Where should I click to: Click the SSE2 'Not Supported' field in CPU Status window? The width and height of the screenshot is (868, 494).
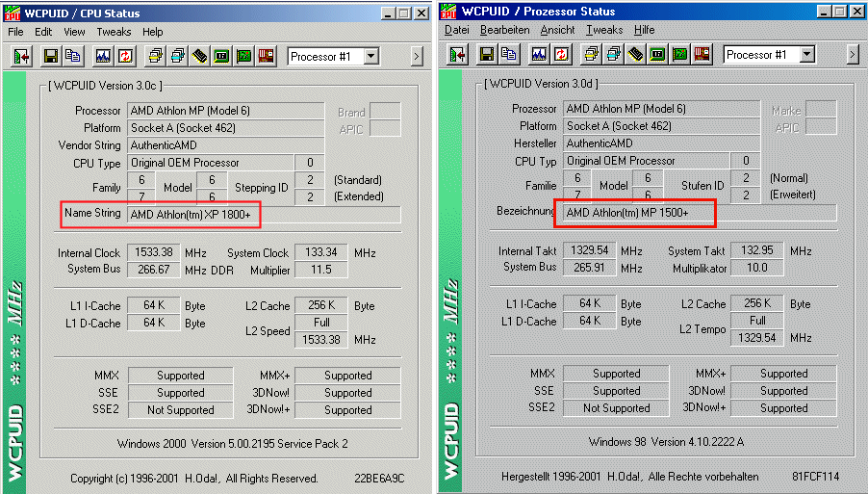point(181,410)
